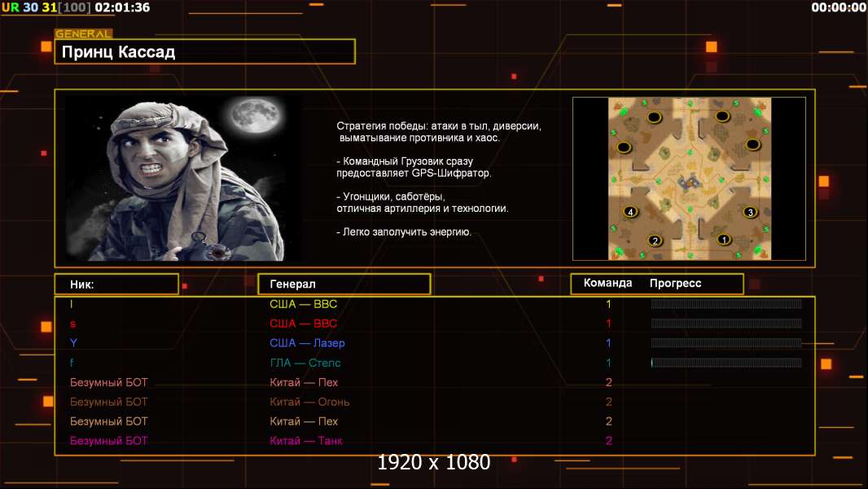Click the upper-right empty start slot on minimap
The image size is (868, 489).
[x=722, y=117]
